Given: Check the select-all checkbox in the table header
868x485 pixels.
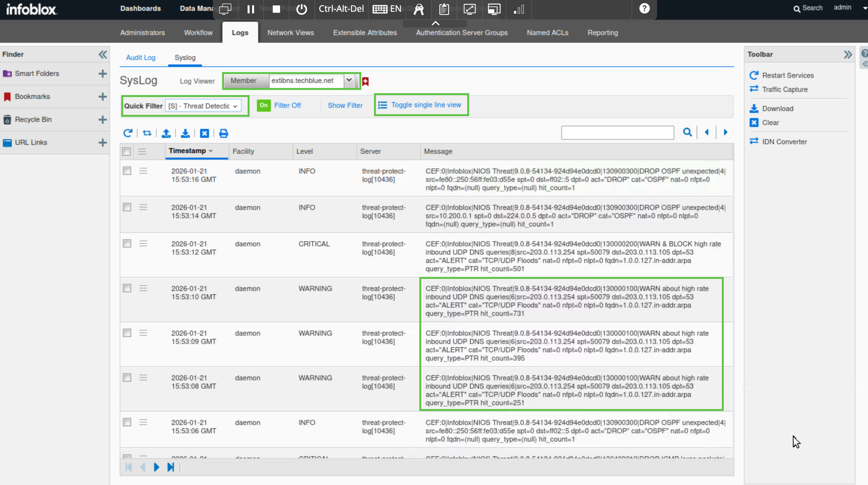Looking at the screenshot, I should coord(126,152).
